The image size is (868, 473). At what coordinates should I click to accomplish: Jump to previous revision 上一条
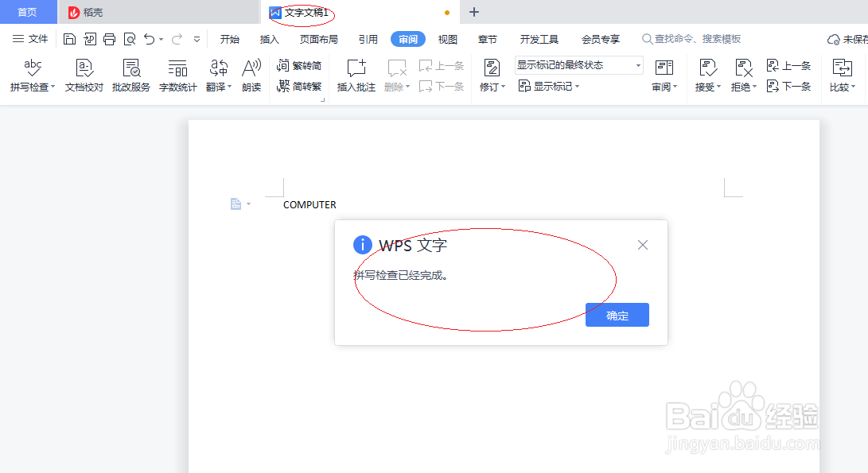pos(789,66)
